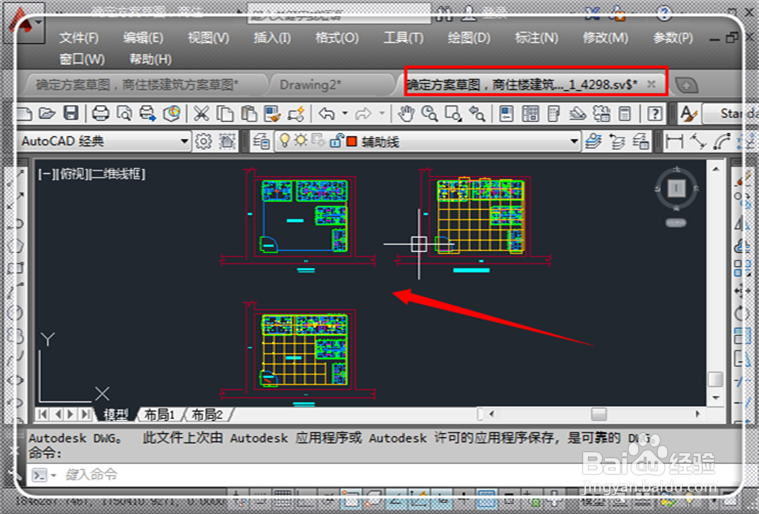This screenshot has height=514, width=759.
Task: Open the Tool Palettes window icon
Action: (553, 114)
